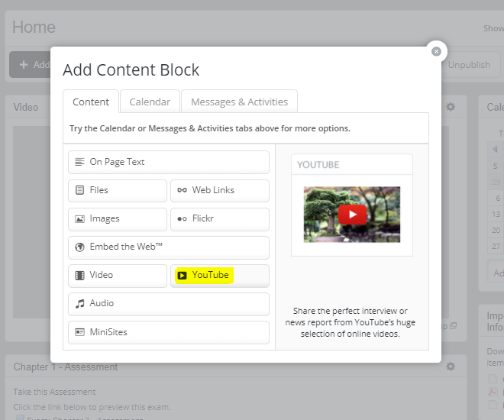
Task: Click the Flickr dots icon
Action: 182,219
